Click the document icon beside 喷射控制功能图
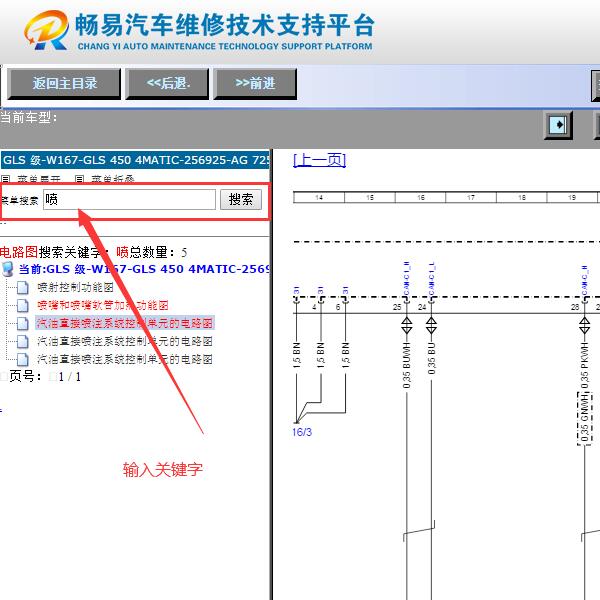 [x=23, y=287]
